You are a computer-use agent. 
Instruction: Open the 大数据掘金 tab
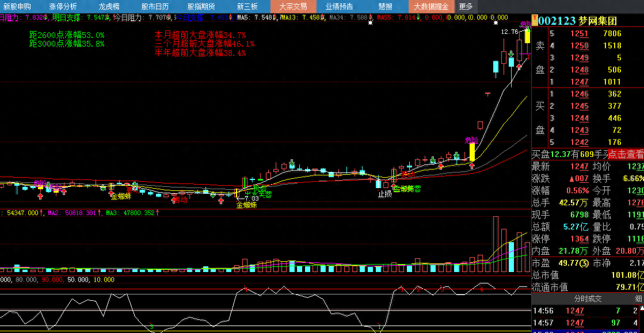coord(431,6)
